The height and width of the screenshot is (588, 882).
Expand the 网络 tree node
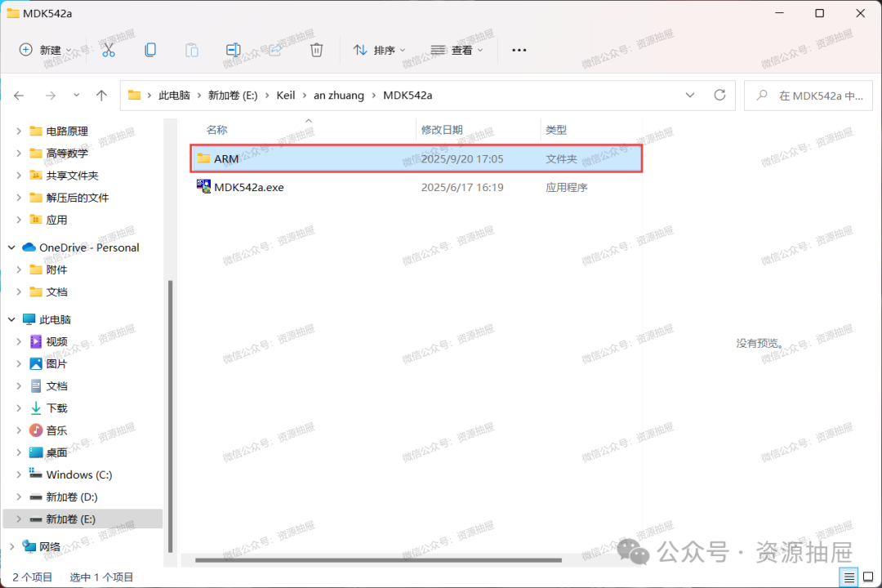(x=11, y=546)
